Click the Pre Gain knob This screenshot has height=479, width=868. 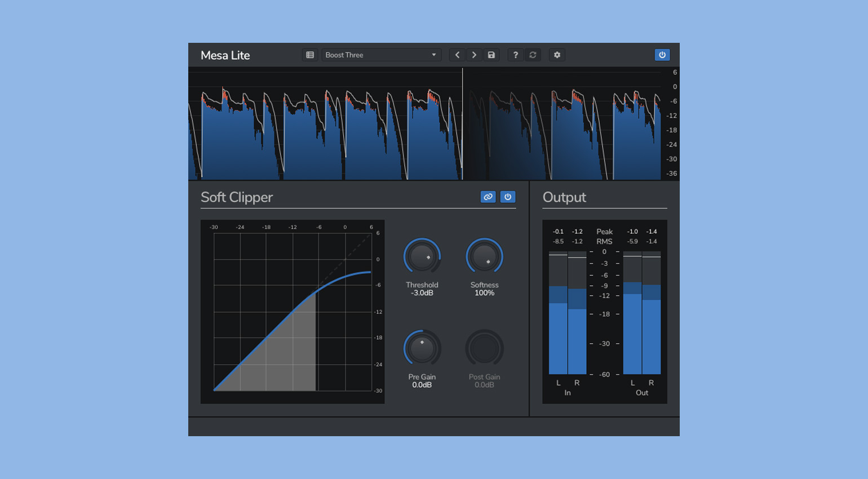[x=422, y=349]
